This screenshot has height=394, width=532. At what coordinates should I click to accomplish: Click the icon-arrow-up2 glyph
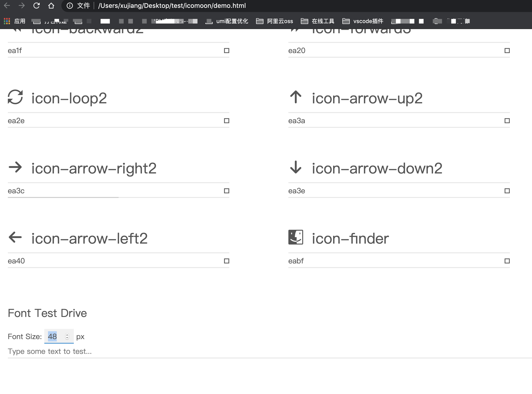click(296, 97)
